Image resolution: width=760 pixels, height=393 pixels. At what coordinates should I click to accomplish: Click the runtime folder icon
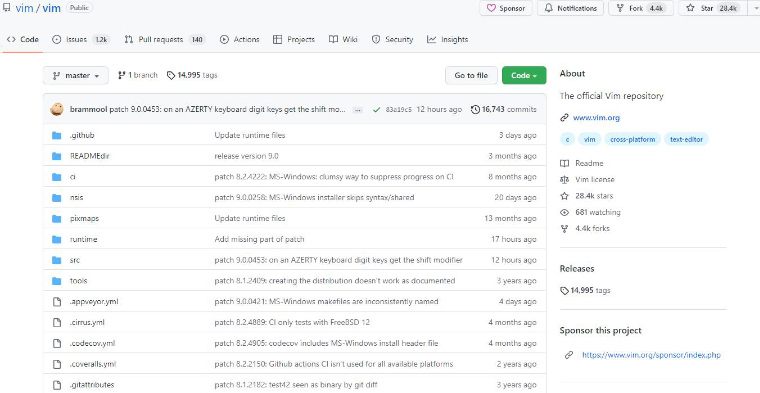tap(57, 239)
